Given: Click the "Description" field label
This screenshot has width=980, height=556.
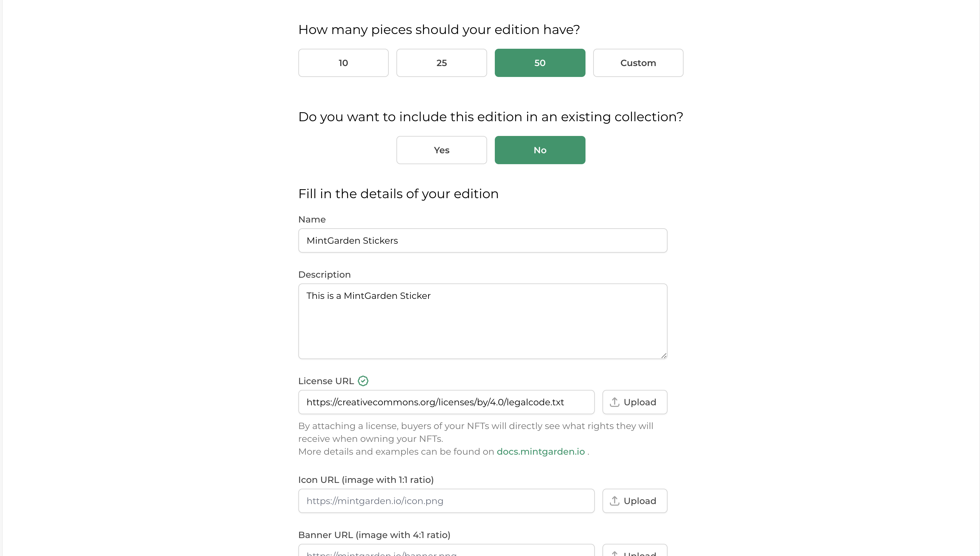Looking at the screenshot, I should [324, 274].
